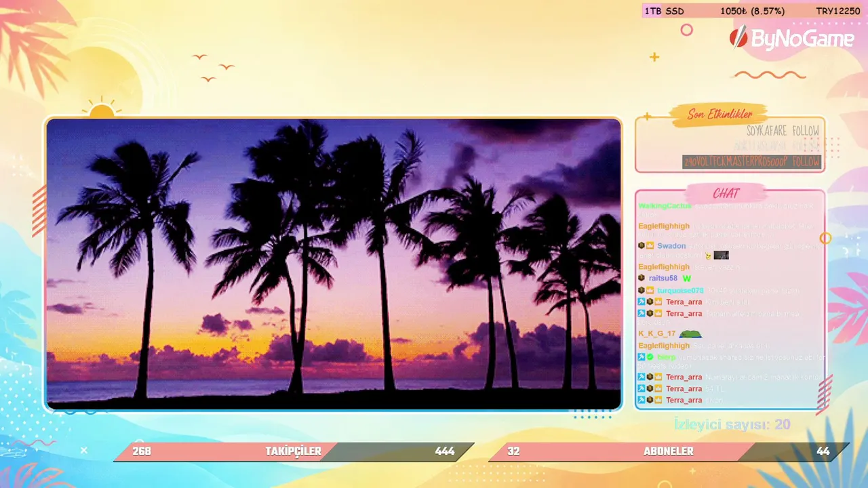Viewport: 868px width, 488px height.
Task: Click the Swadon username in chat
Action: (671, 245)
